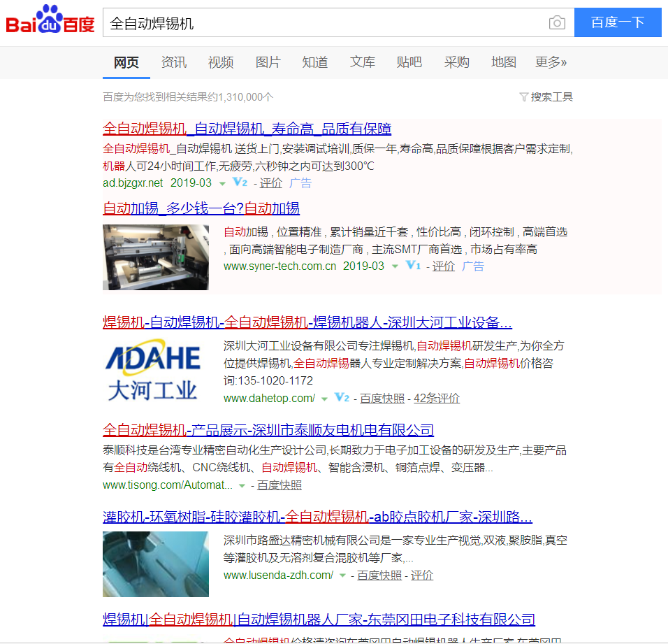Click V2 badge beside dahetop.com
This screenshot has height=644, width=668.
point(342,398)
